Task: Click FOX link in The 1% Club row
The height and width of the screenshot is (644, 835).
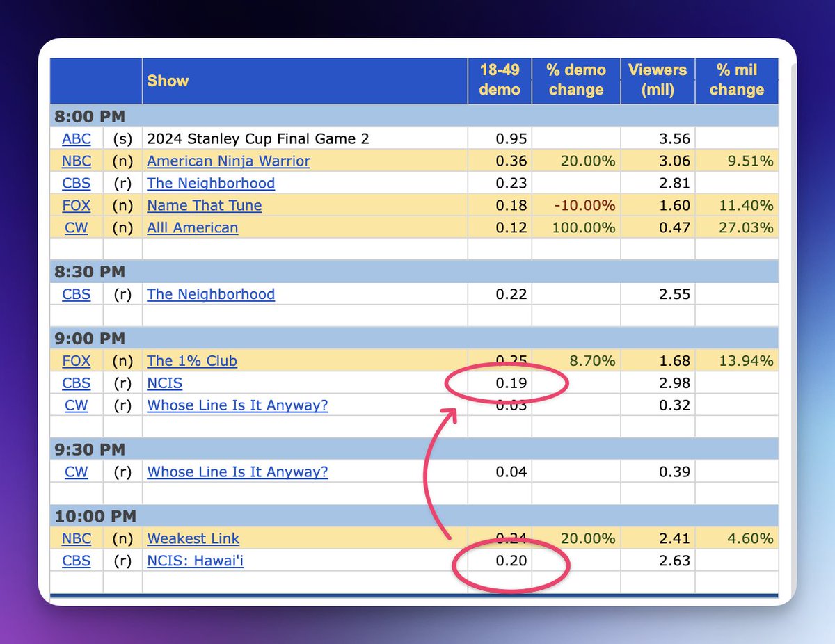Action: (77, 361)
